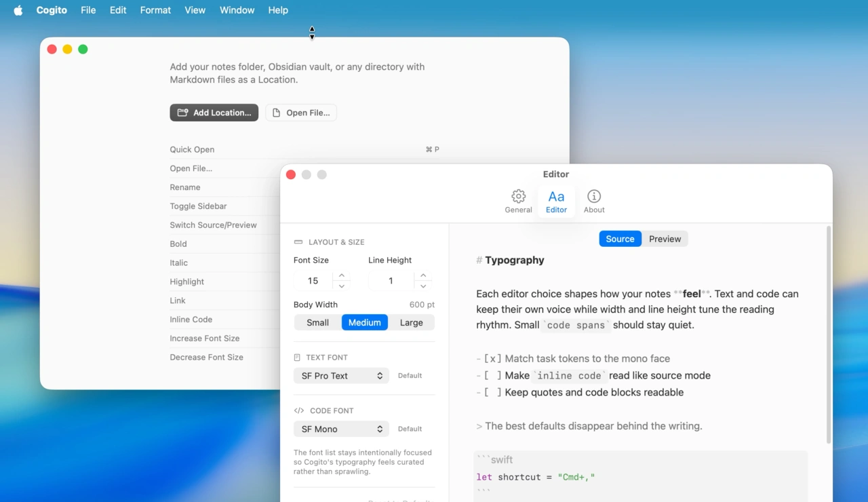868x502 pixels.
Task: Click the Apple menu logo
Action: (x=18, y=10)
